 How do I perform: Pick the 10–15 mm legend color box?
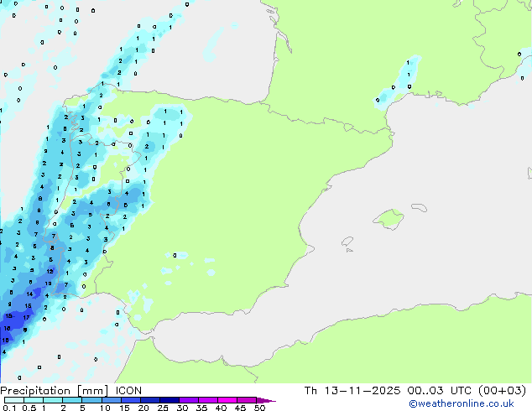pyautogui.click(x=111, y=400)
